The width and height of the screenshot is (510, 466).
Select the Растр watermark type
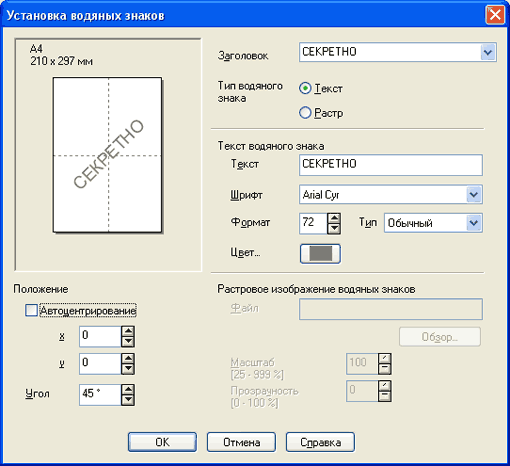point(305,113)
